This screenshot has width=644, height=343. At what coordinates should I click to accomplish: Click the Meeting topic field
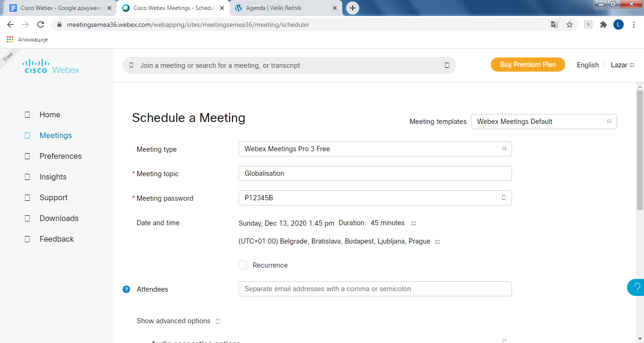tap(375, 173)
